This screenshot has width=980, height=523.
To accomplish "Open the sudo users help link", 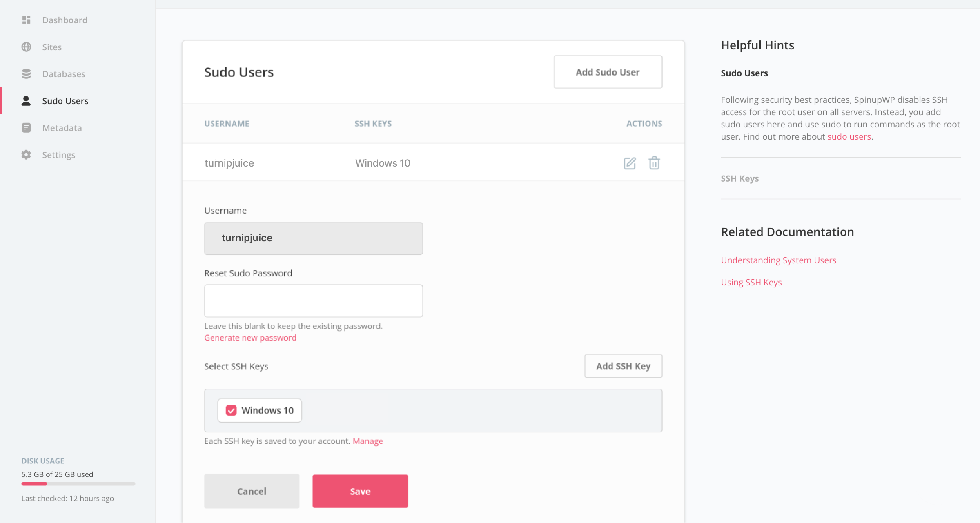I will [x=849, y=136].
